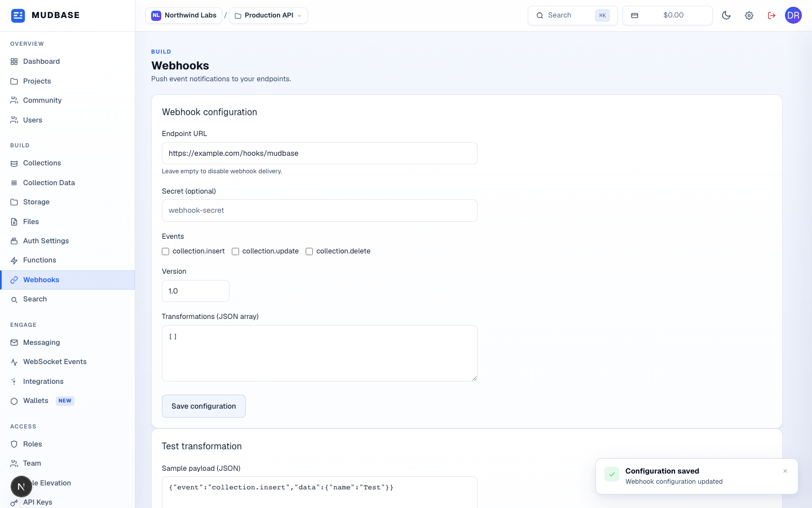
Task: Open the top bar Search box
Action: [573, 15]
